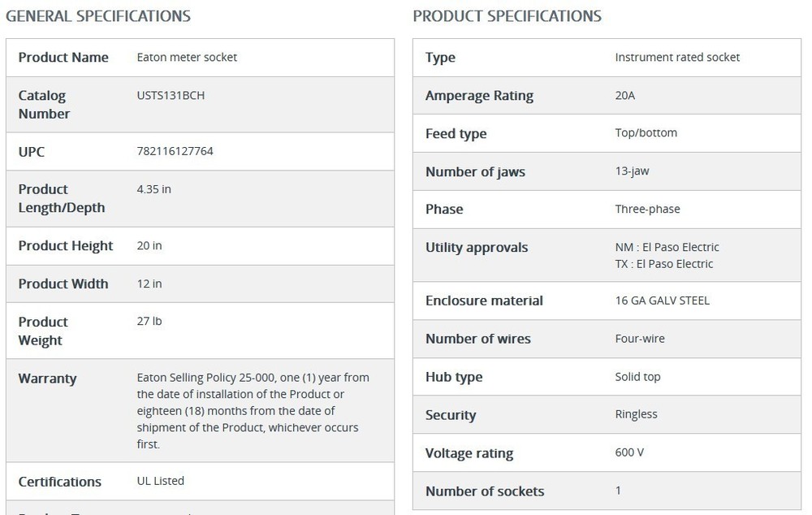Image resolution: width=812 pixels, height=515 pixels.
Task: Click the Product Height 20 in value
Action: 149,245
